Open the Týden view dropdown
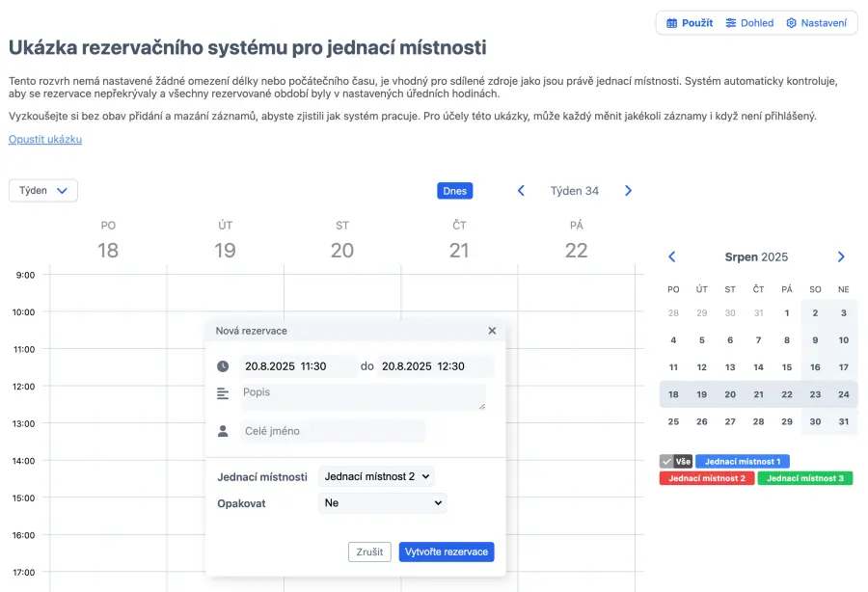Screen dimensions: 868x592 43,191
